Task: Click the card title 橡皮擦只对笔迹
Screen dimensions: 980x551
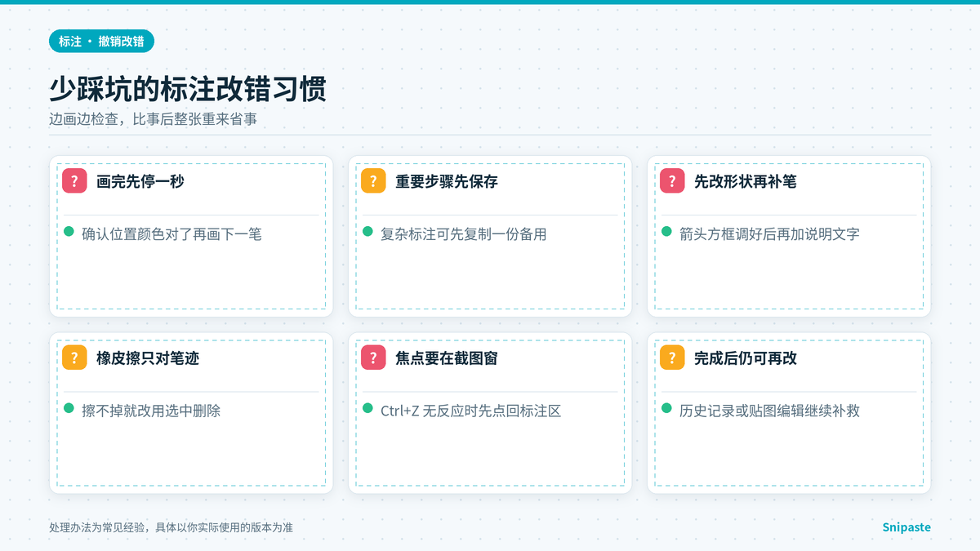Action: click(x=148, y=358)
